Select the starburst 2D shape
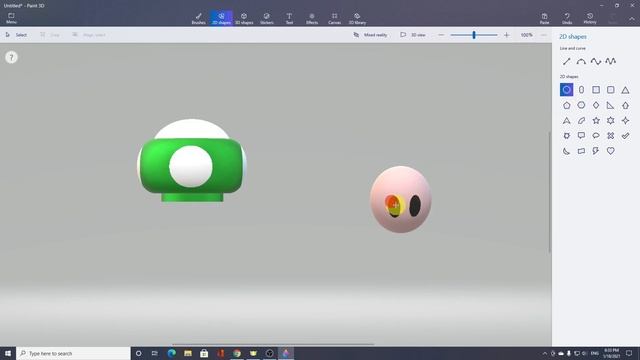 coord(567,136)
